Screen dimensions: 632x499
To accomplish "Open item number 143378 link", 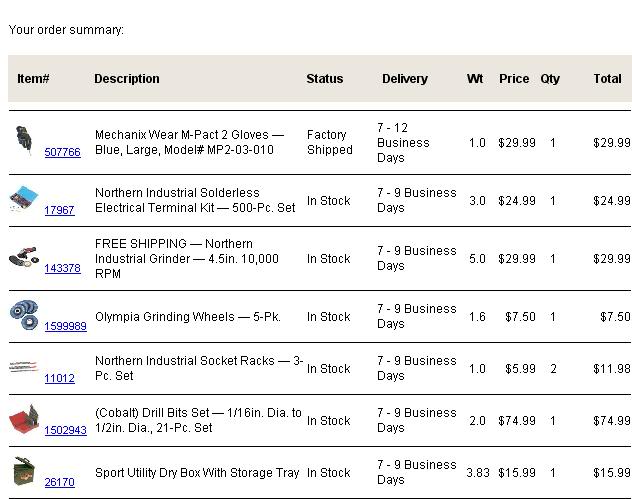I will (x=62, y=268).
